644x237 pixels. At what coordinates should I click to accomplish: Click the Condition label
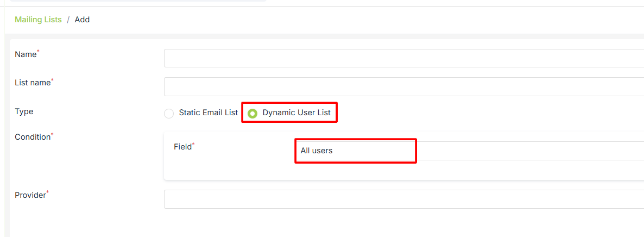34,137
